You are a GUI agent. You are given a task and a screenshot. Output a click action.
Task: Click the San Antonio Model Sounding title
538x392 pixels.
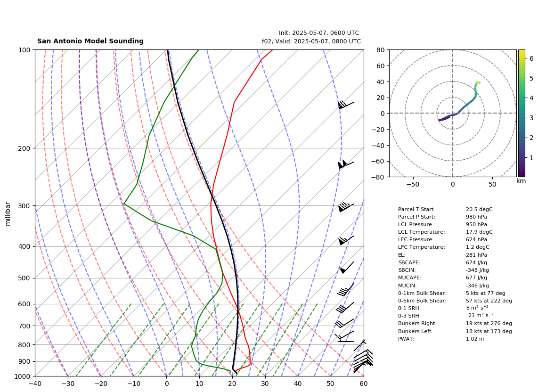[90, 41]
